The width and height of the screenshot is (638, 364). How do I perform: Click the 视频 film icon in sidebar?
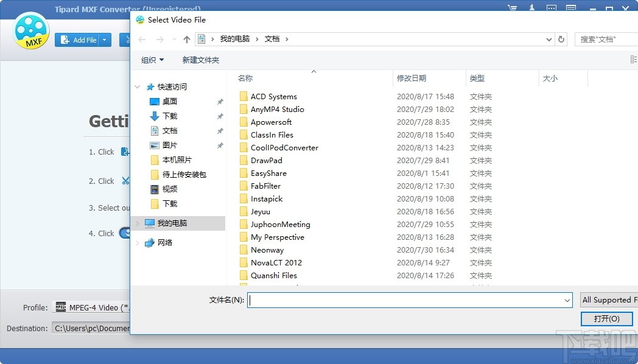pos(155,189)
